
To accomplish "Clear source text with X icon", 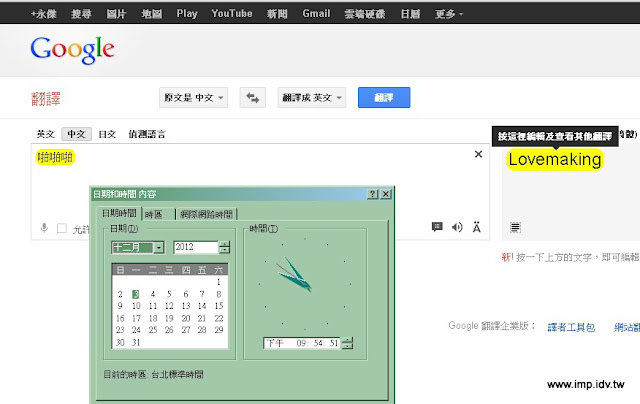I will click(478, 154).
